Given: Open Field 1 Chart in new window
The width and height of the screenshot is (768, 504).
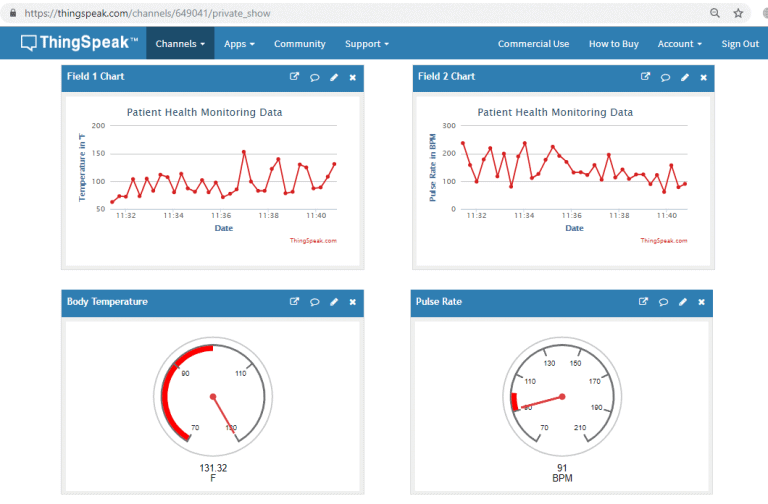Looking at the screenshot, I should (294, 77).
